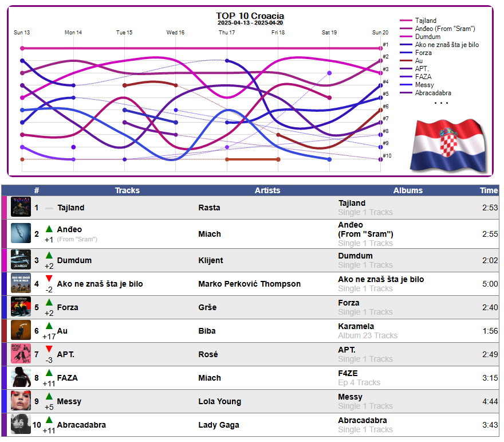Screen dimensions: 504x442
Task: Open the F4ZE album link
Action: (x=348, y=373)
